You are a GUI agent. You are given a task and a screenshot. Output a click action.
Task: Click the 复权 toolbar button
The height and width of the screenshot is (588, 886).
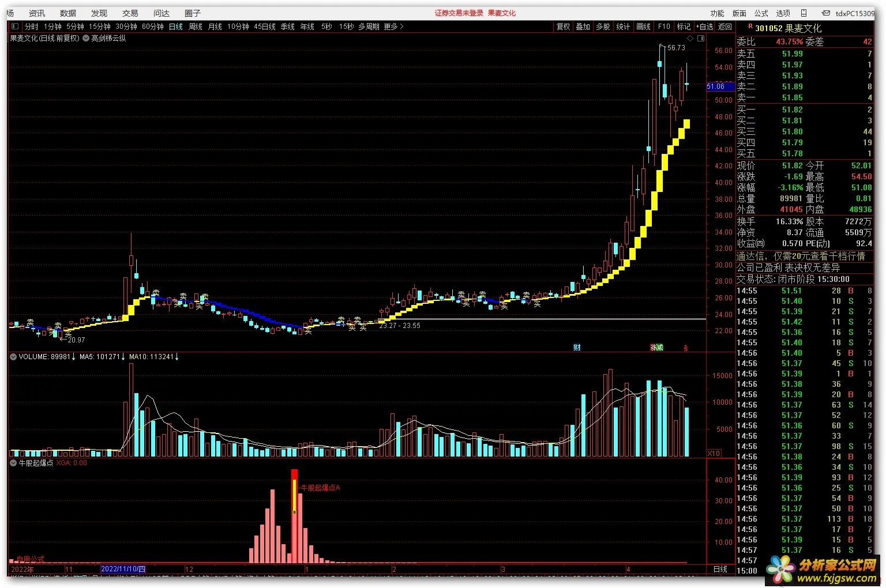click(563, 27)
